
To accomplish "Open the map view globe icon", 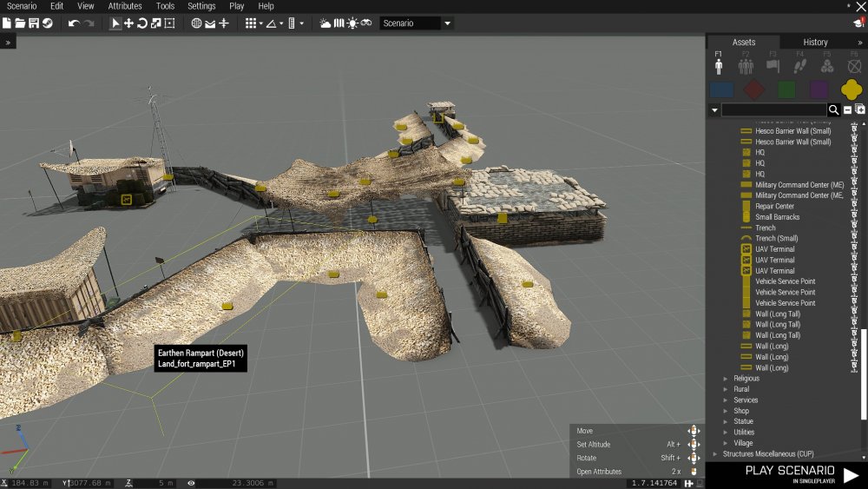I will tap(196, 23).
